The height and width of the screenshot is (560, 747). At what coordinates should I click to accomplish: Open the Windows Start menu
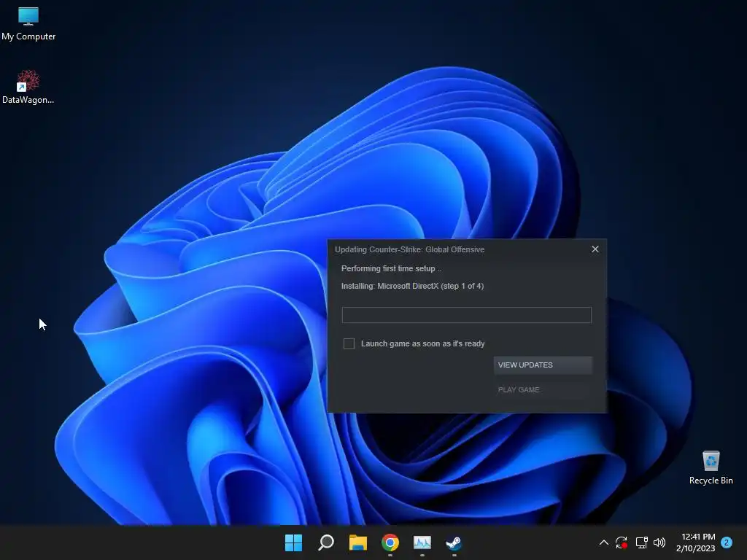click(293, 542)
